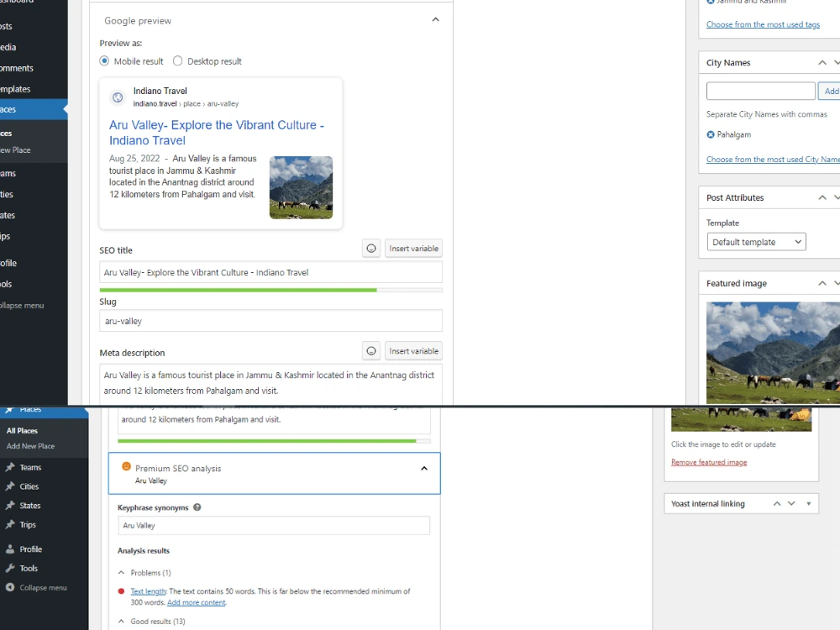
Task: Click the featured image to edit it
Action: (x=773, y=353)
